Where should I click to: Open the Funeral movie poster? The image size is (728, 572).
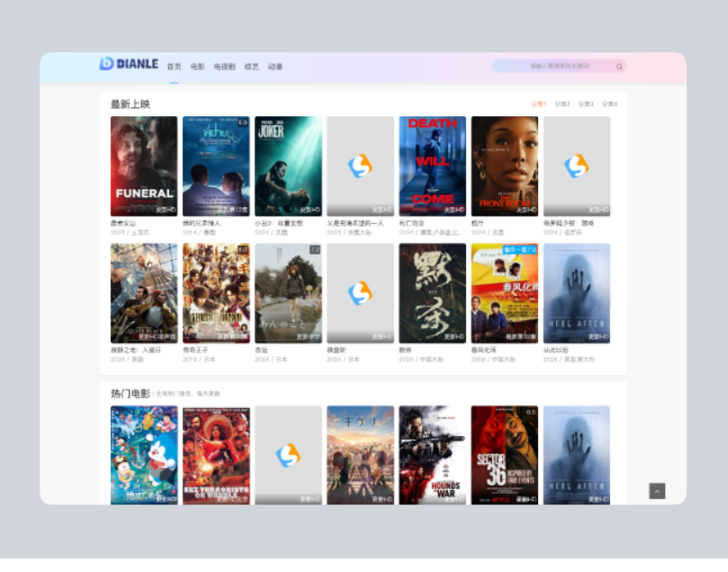(144, 166)
